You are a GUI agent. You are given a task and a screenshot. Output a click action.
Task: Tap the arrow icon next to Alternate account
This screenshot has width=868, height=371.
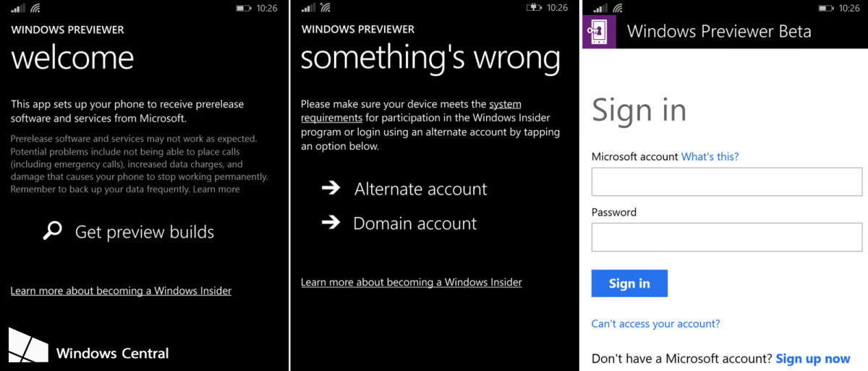331,188
